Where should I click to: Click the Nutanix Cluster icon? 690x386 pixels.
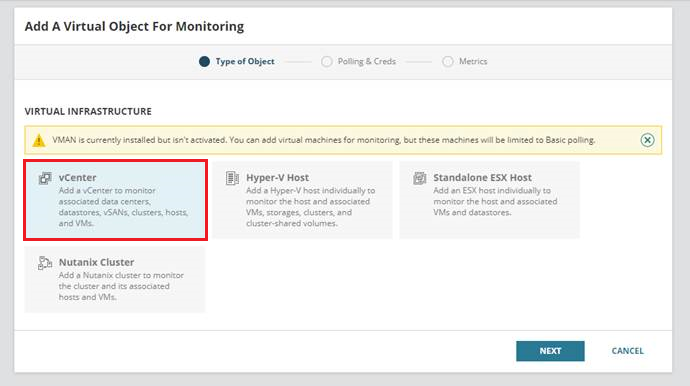pos(45,263)
